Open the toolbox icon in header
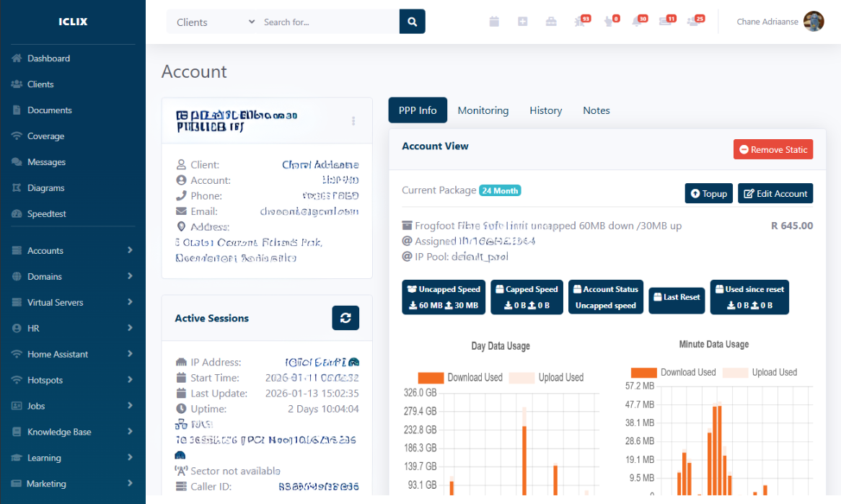841x504 pixels. click(x=551, y=22)
